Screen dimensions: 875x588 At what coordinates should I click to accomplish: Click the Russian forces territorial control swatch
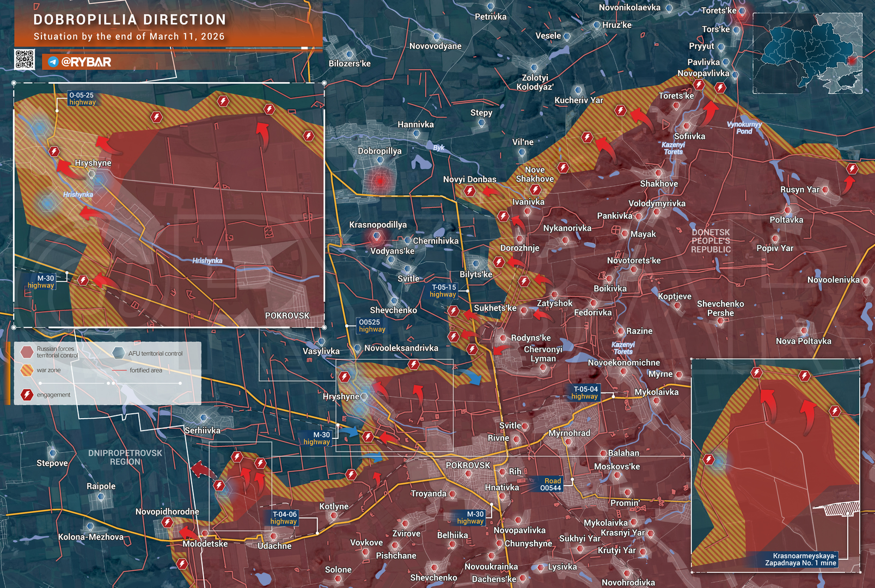pyautogui.click(x=27, y=352)
